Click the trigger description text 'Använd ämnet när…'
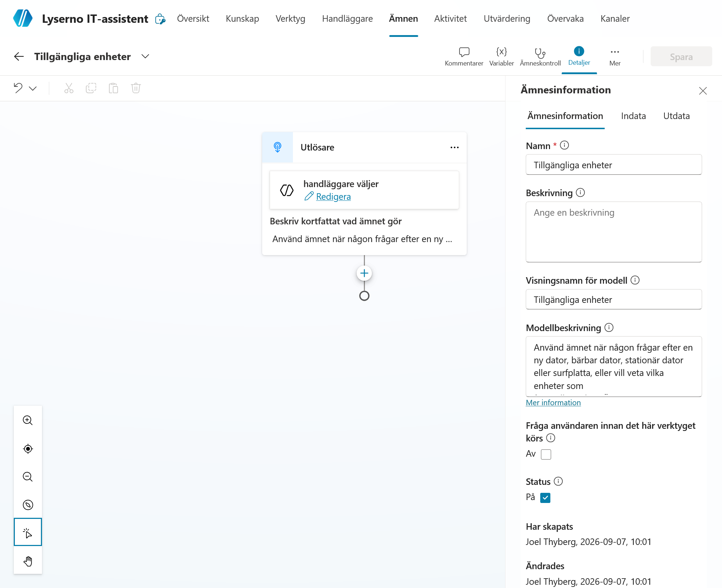This screenshot has width=722, height=588. tap(362, 239)
